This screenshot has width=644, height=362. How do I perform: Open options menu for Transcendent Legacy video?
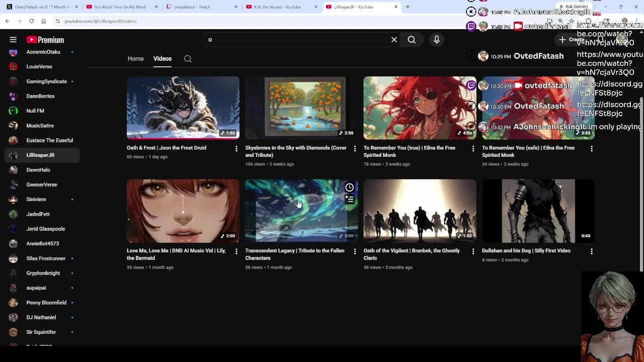(x=355, y=251)
